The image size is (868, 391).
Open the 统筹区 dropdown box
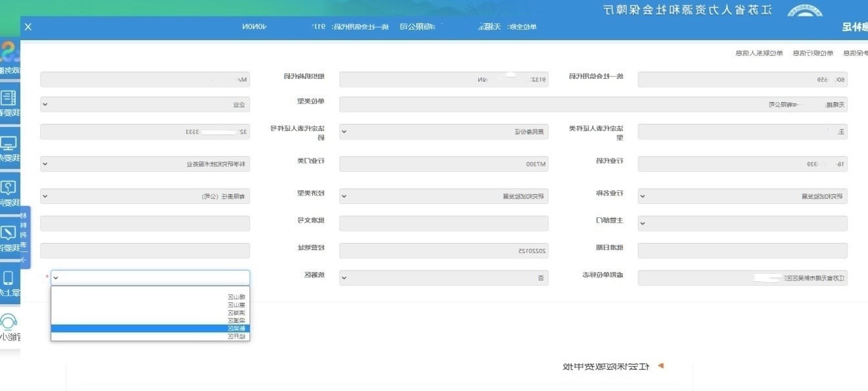click(151, 278)
